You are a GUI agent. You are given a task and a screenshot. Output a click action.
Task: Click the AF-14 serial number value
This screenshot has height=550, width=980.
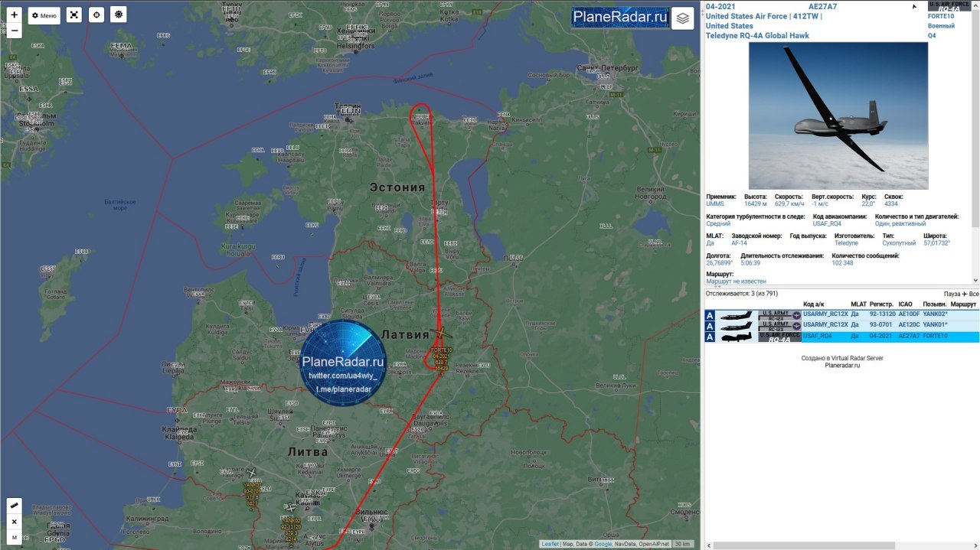point(739,243)
